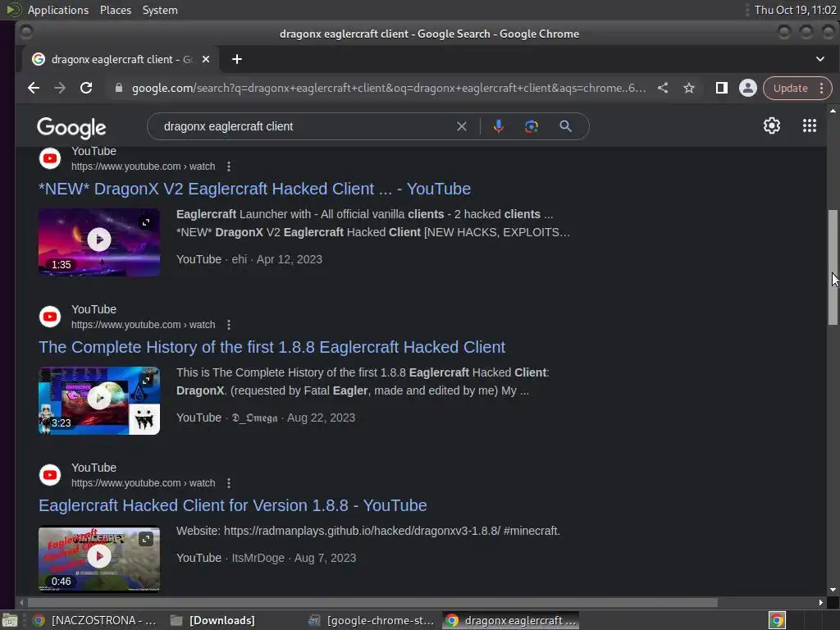Expand the tab search dropdown
Screen dimensions: 840x630
tap(820, 59)
